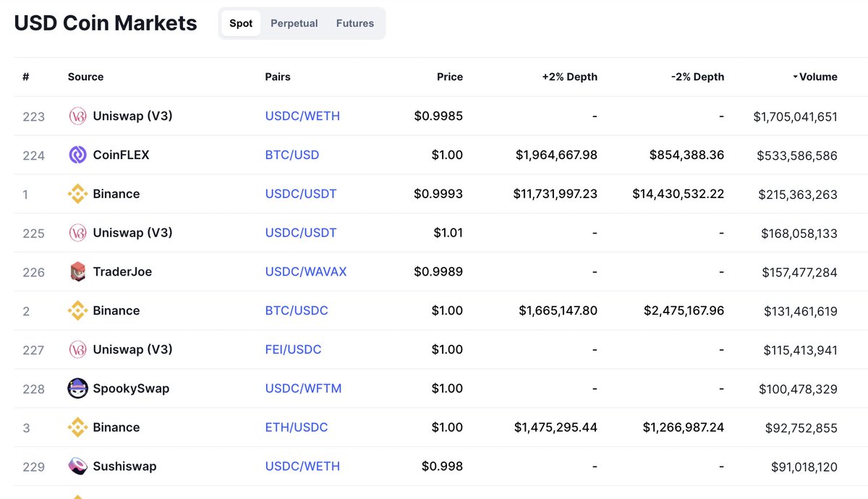Switch to the Perpetual tab

(x=294, y=23)
